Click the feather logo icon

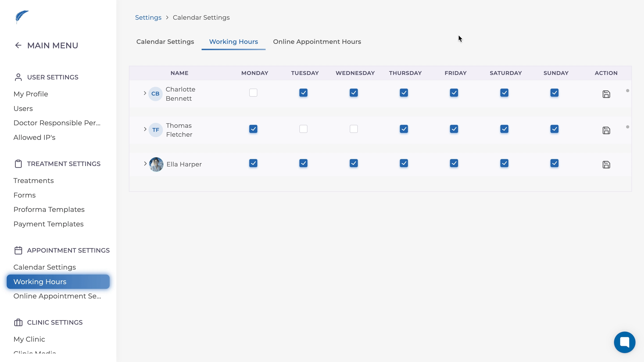click(22, 17)
